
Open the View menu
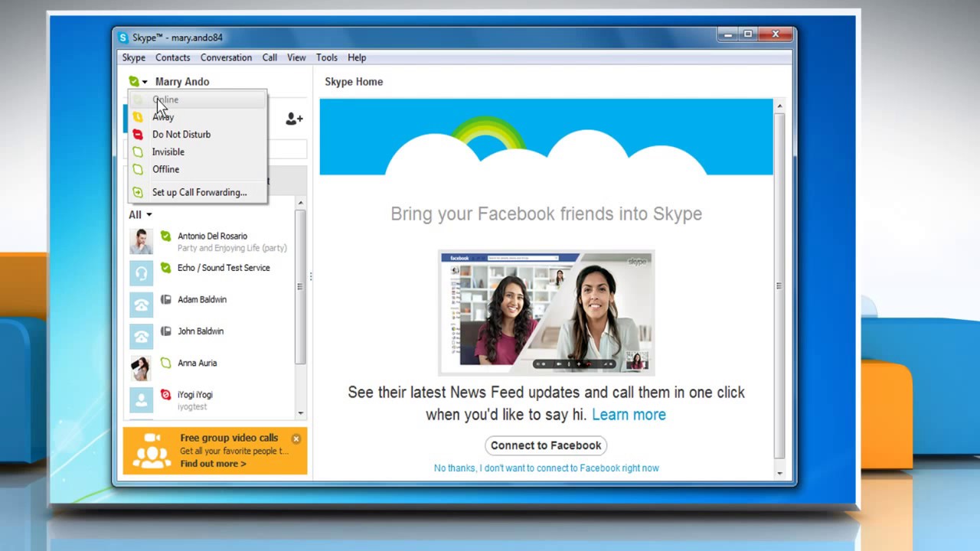click(296, 57)
